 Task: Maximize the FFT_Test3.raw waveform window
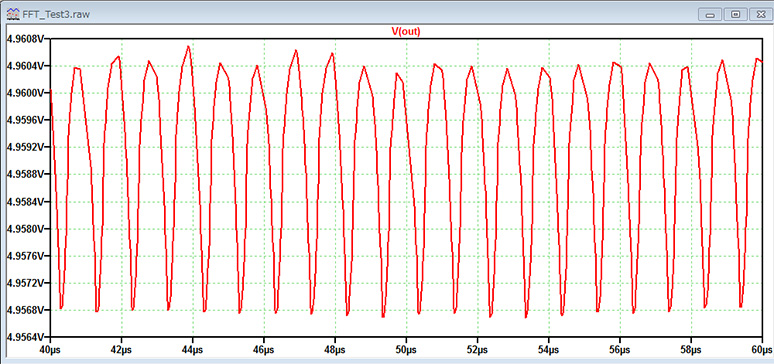point(736,14)
